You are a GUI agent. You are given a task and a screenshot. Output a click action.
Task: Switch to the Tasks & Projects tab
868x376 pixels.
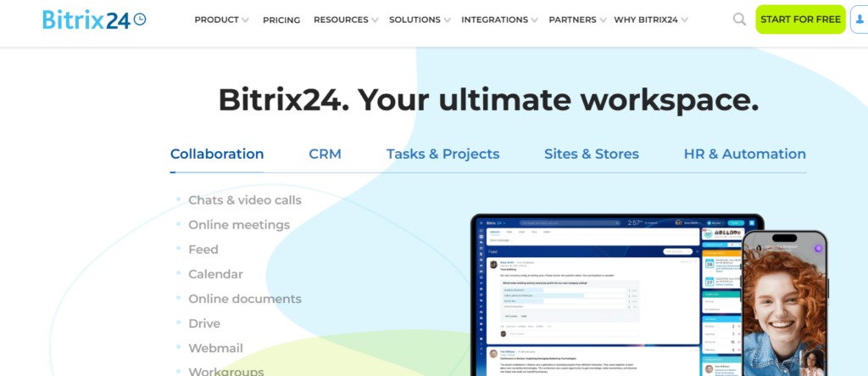tap(442, 154)
